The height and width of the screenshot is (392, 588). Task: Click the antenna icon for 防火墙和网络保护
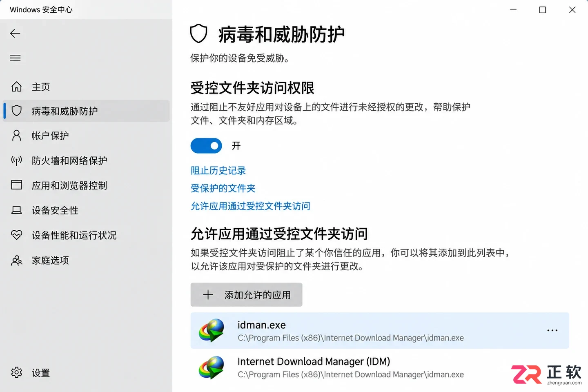point(16,160)
